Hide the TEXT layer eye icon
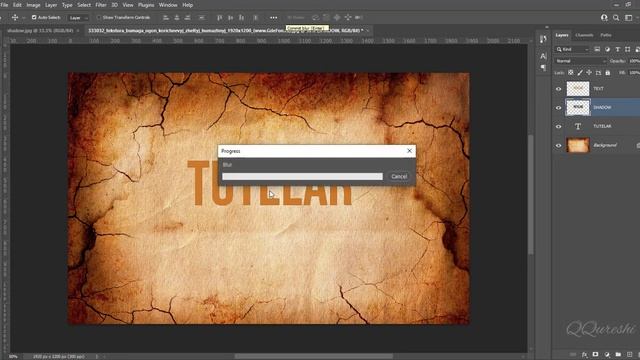Screen dimensions: 640x360 pyautogui.click(x=558, y=89)
